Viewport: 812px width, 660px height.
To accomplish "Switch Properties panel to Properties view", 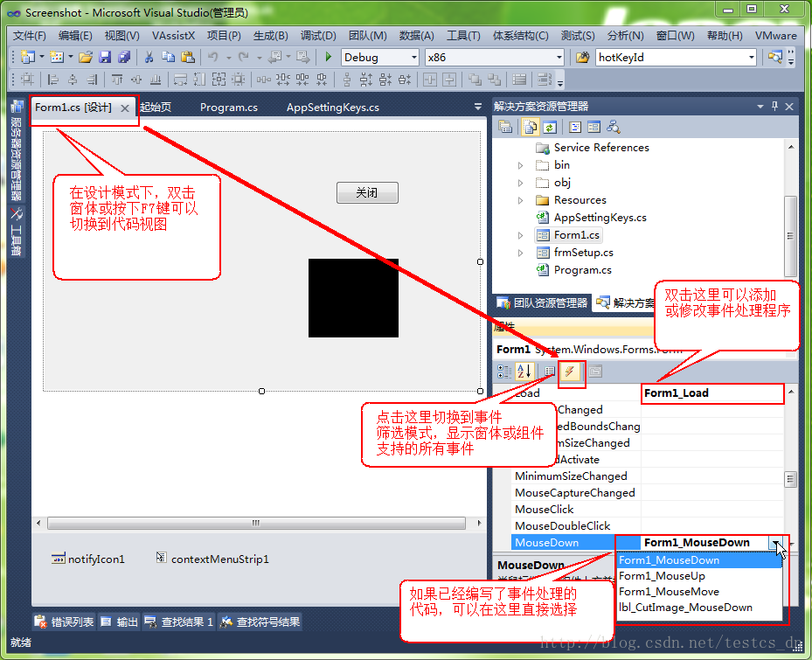I will pyautogui.click(x=550, y=371).
